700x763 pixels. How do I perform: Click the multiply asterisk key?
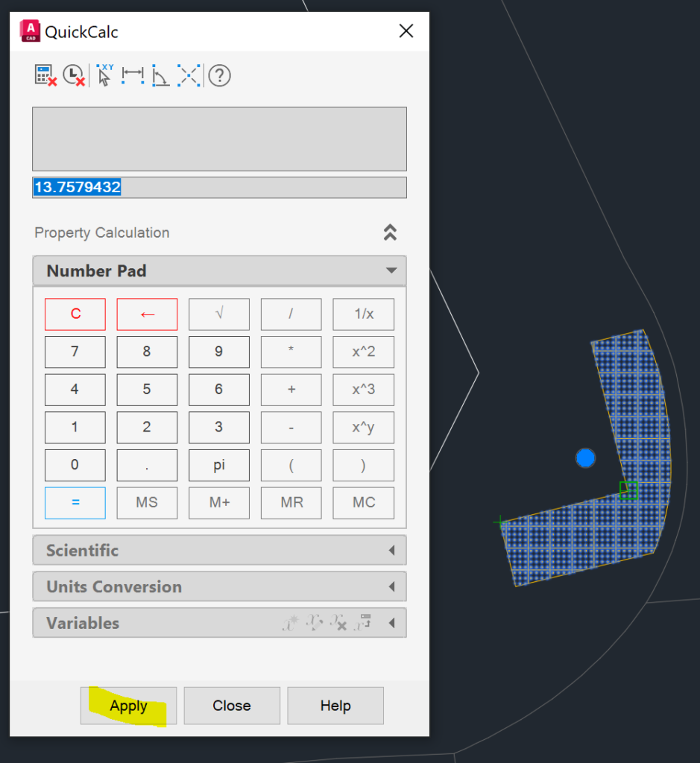[291, 352]
